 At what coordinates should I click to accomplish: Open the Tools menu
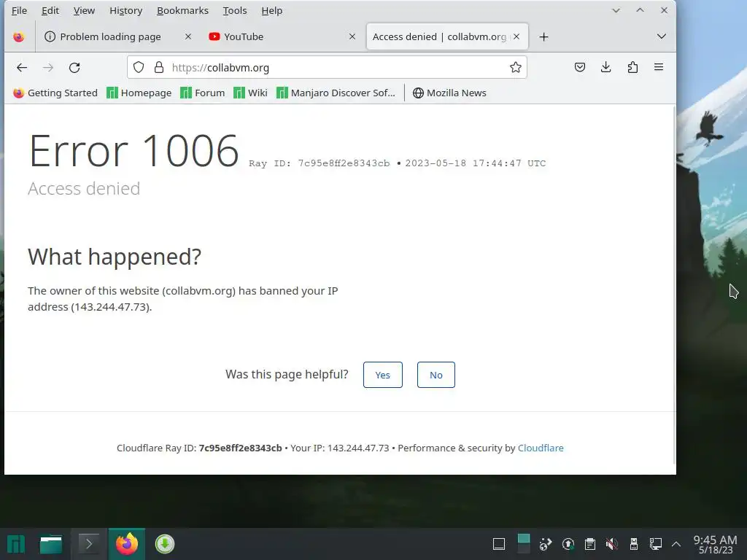coord(235,10)
